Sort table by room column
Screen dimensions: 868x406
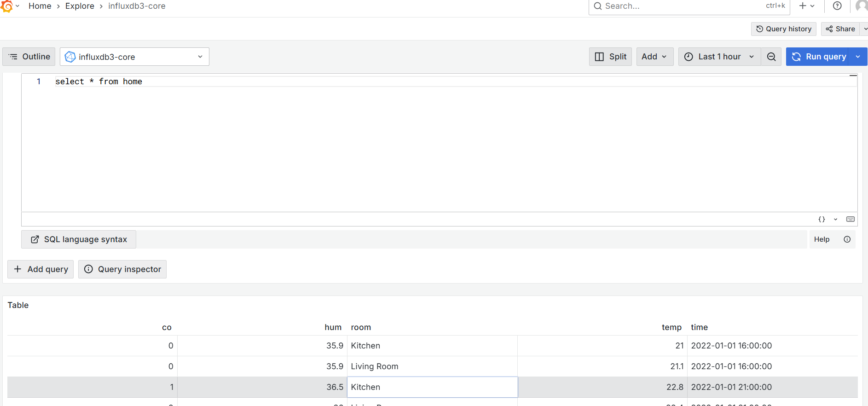(361, 327)
